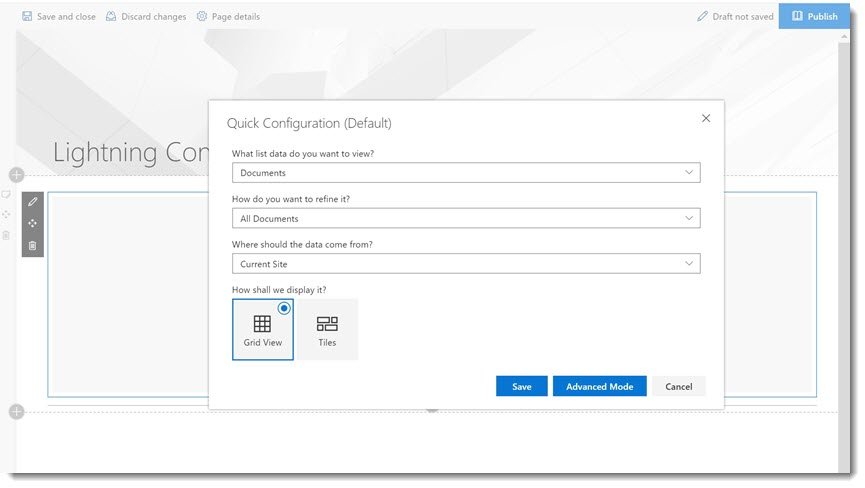Viewport: 865px width, 488px height.
Task: Click Discard changes in page toolbar
Action: click(146, 17)
